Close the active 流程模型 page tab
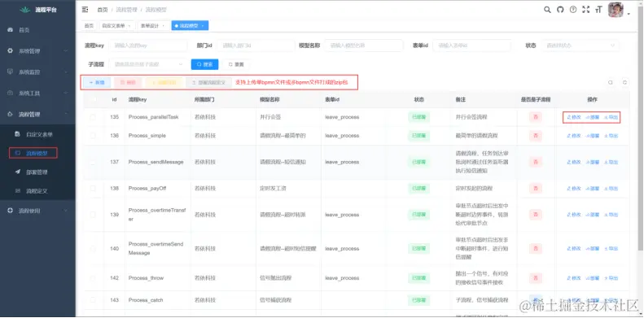This screenshot has width=644, height=318. pos(203,25)
